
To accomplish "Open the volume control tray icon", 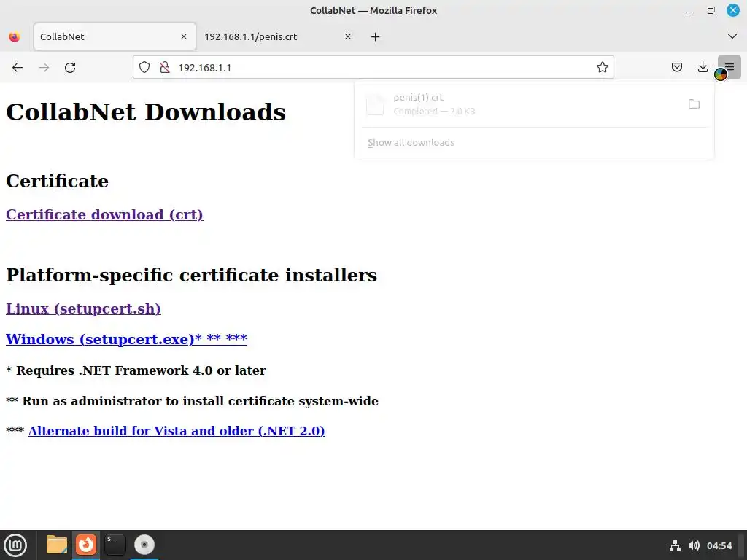I will pos(694,545).
